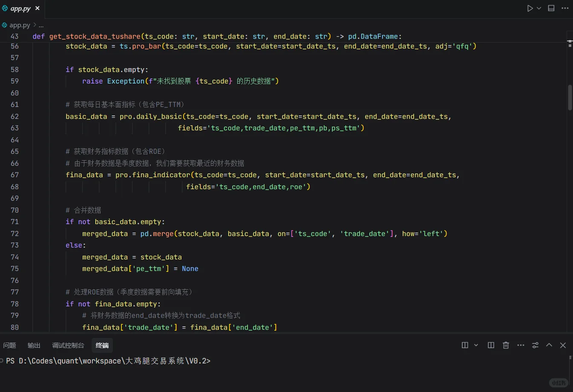Click the '# 合并数据' comment
The height and width of the screenshot is (392, 573).
(x=84, y=210)
